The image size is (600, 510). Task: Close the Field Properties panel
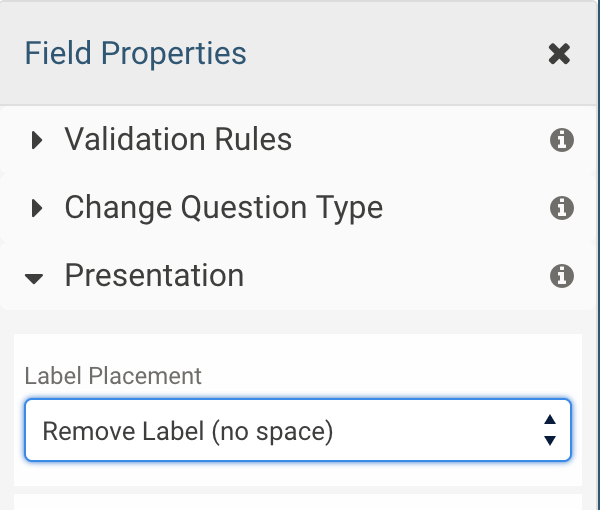tap(559, 54)
